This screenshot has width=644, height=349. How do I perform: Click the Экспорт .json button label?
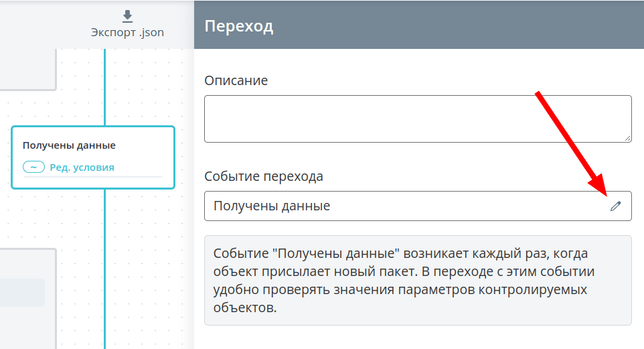tap(127, 32)
